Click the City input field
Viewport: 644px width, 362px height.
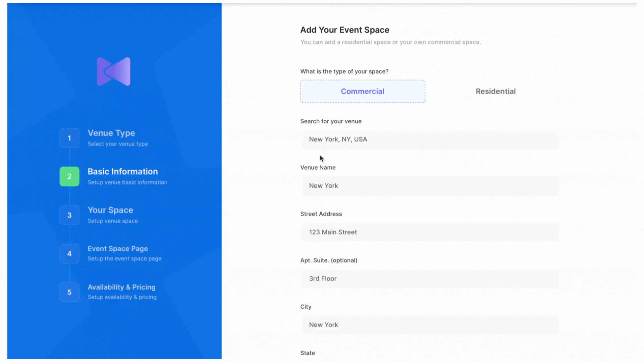coord(430,325)
